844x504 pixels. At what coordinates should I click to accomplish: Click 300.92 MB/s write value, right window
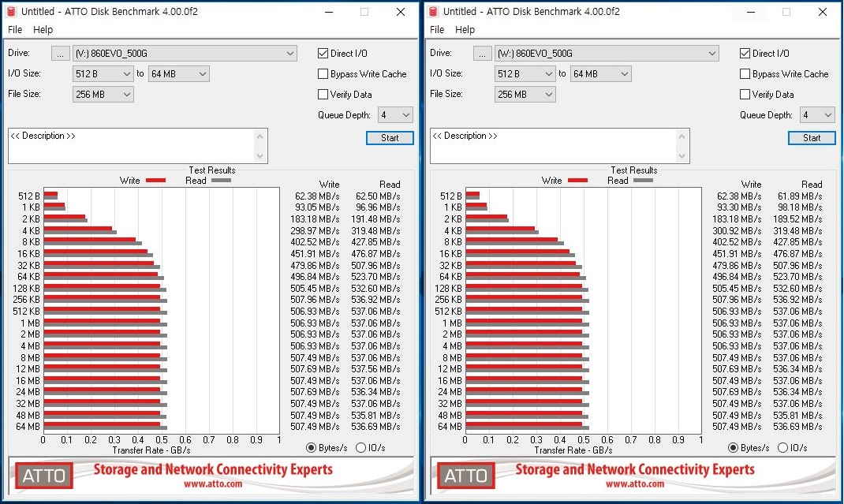737,230
